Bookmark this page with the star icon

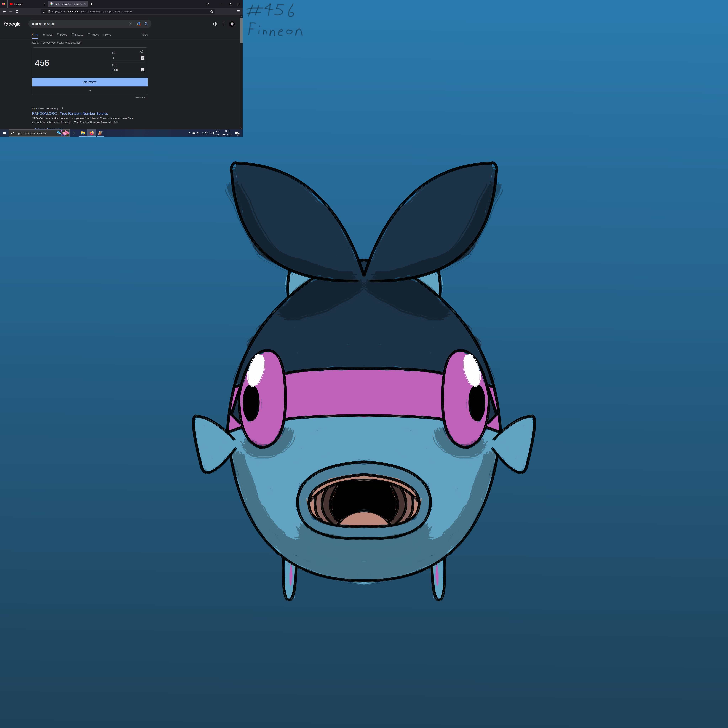(211, 11)
